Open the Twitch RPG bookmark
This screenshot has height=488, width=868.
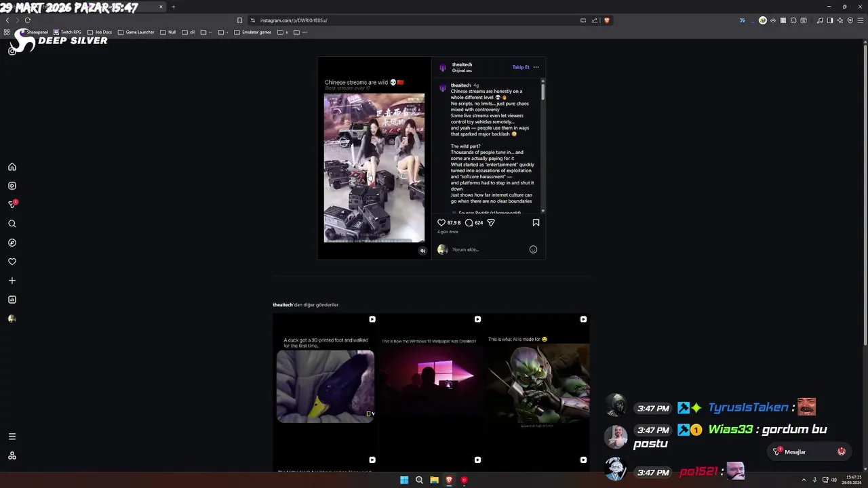click(x=67, y=32)
